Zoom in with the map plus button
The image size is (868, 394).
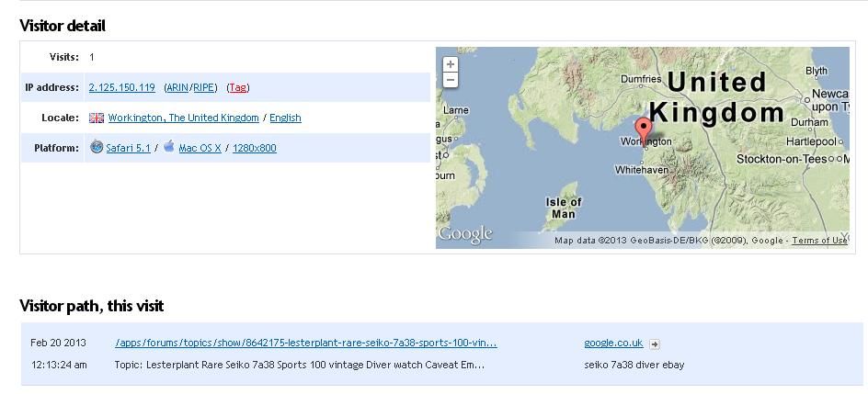click(451, 64)
